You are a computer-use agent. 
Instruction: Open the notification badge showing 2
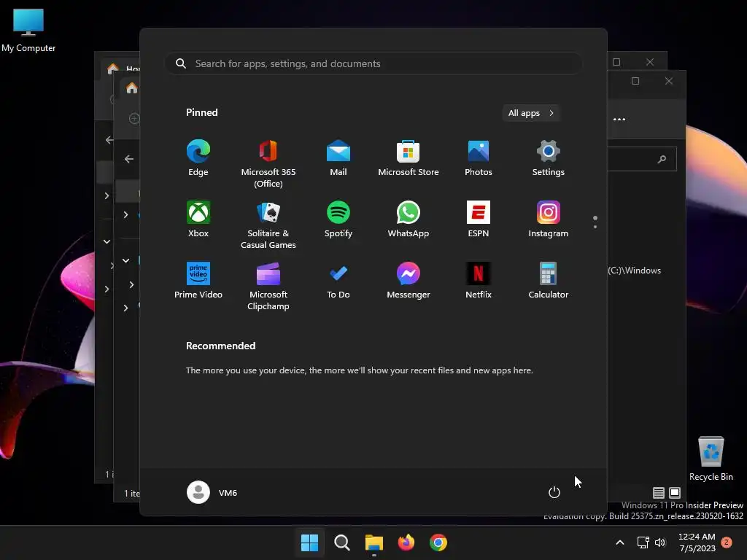pos(727,542)
